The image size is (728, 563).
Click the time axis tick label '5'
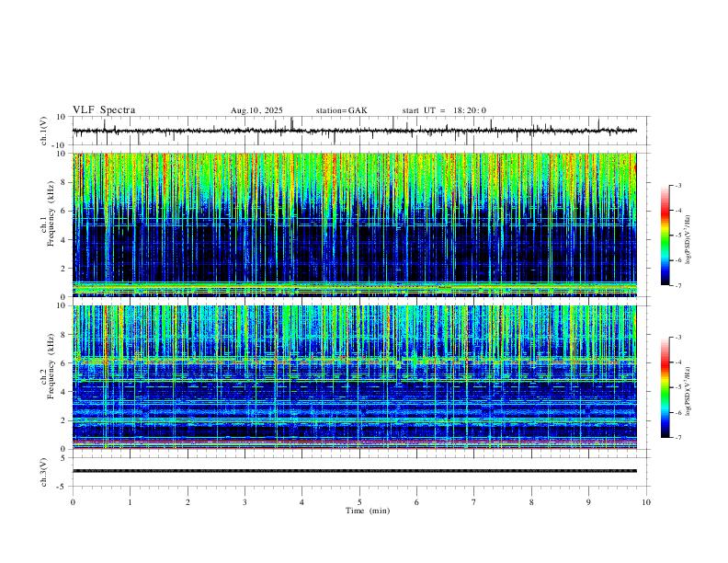[x=359, y=502]
